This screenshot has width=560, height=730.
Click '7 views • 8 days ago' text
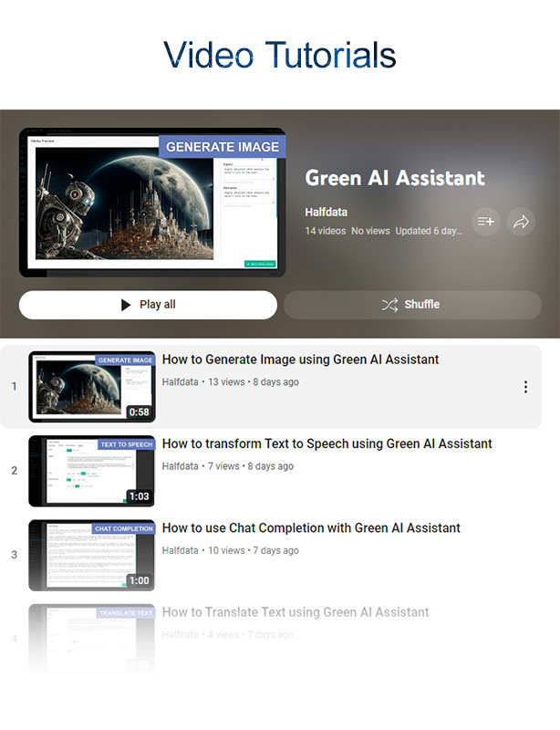click(251, 466)
